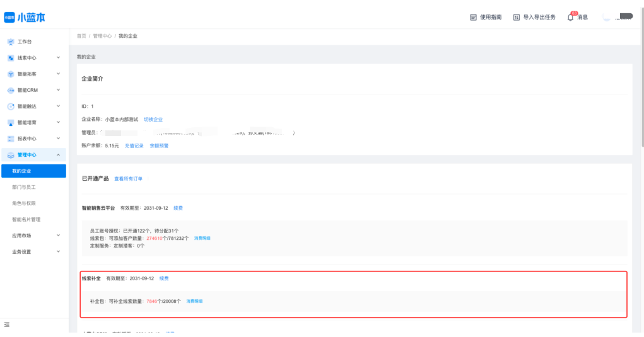Open the 消息 notification bell
Image resolution: width=644 pixels, height=337 pixels.
(x=571, y=17)
